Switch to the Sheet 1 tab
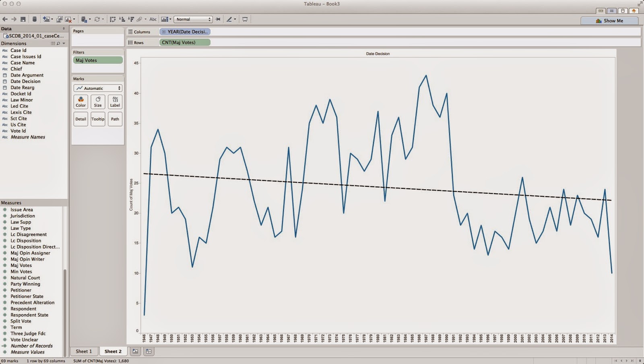The height and width of the screenshot is (364, 644). [x=84, y=352]
